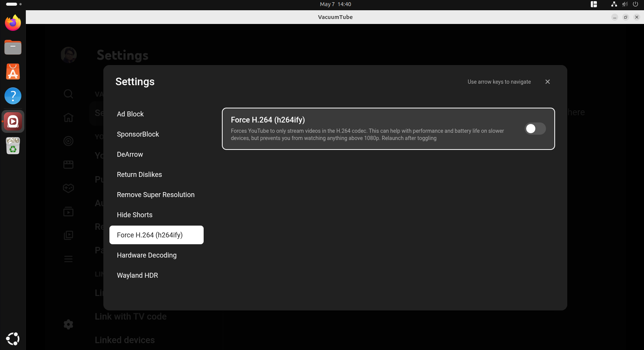Screen dimensions: 644x350
Task: Open the Hide Shorts setting
Action: (157, 215)
